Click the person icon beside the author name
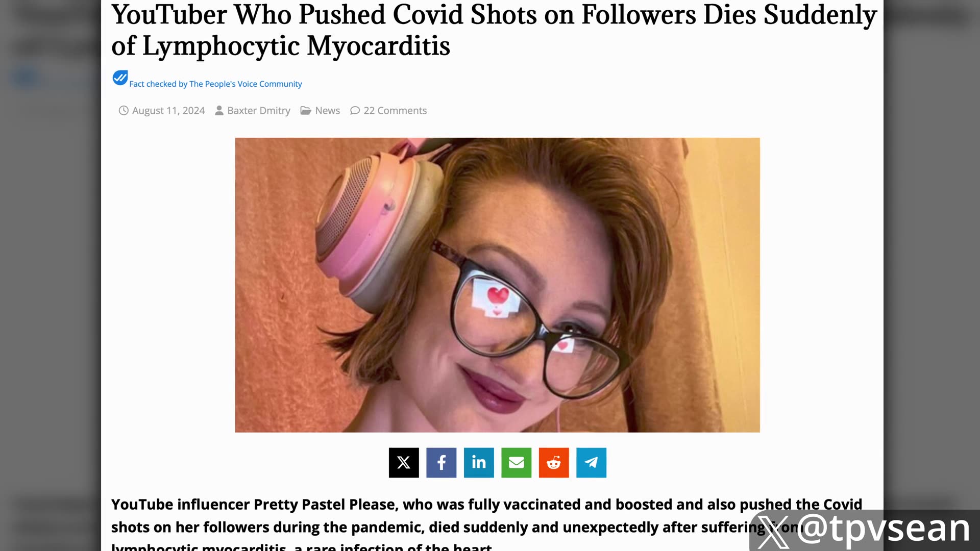Screen dimensions: 980x551 219,111
